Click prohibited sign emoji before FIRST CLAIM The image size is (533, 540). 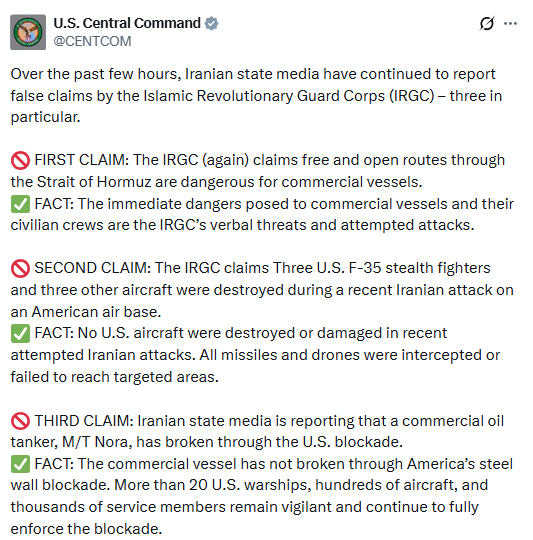(x=20, y=160)
